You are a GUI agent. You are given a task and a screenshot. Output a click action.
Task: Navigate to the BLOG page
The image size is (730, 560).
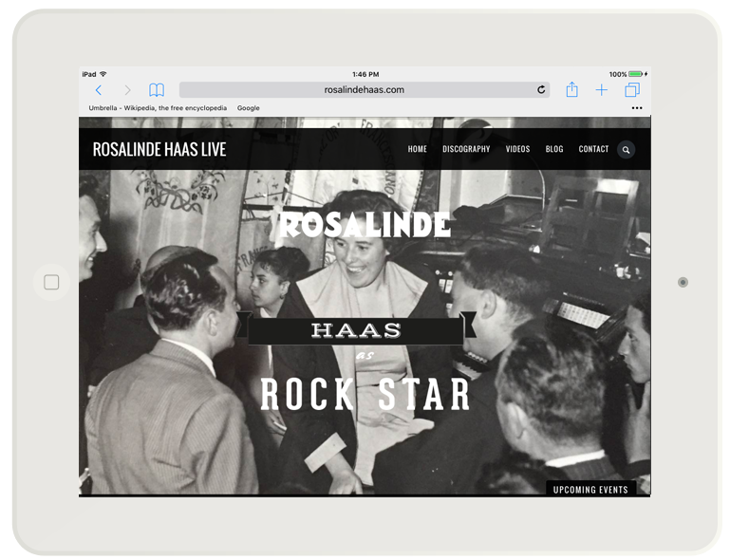(554, 149)
